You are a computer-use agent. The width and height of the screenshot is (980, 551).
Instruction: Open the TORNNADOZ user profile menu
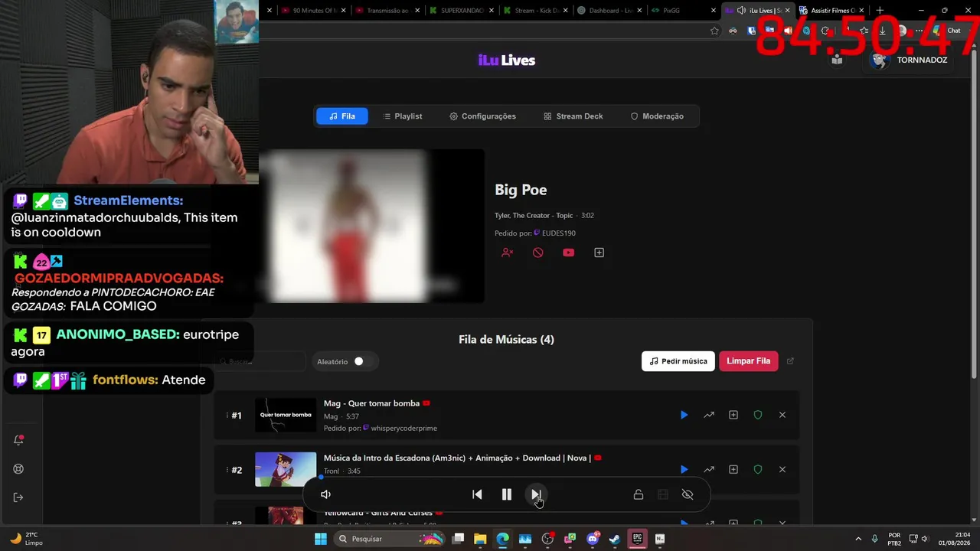pos(910,60)
